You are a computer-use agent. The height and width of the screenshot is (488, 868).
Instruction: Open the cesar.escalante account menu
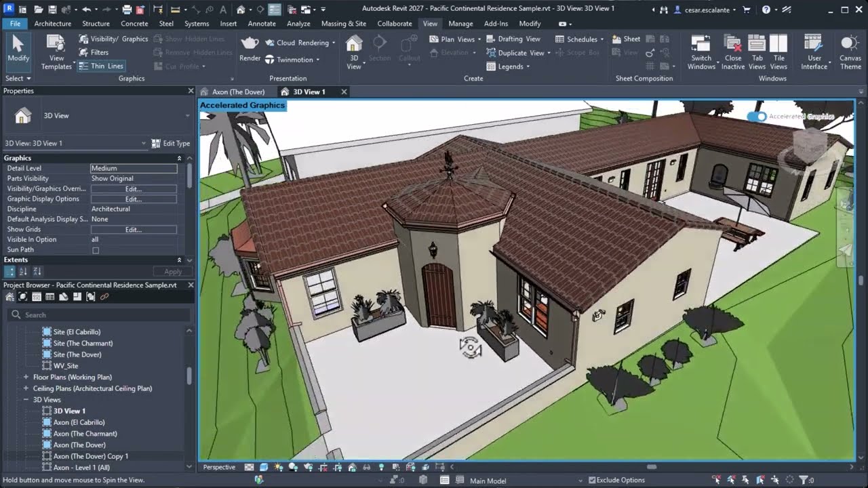click(x=706, y=9)
